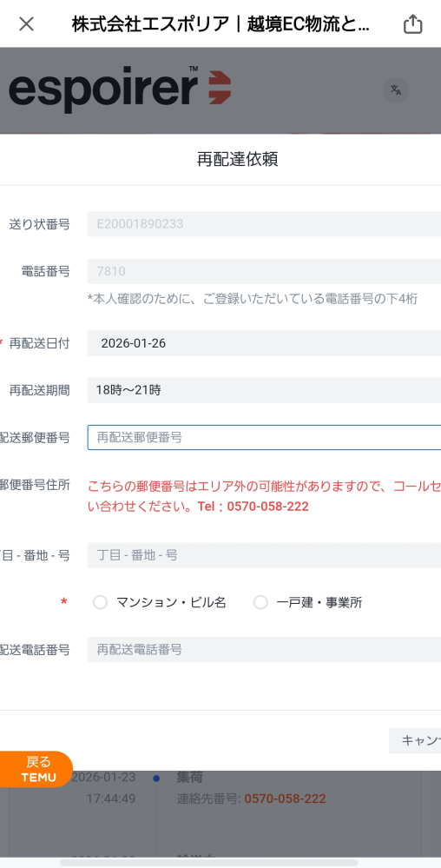Viewport: 441px width, 868px height.
Task: Tap the call center number 0570-058-222 in red warning
Action: pyautogui.click(x=267, y=507)
